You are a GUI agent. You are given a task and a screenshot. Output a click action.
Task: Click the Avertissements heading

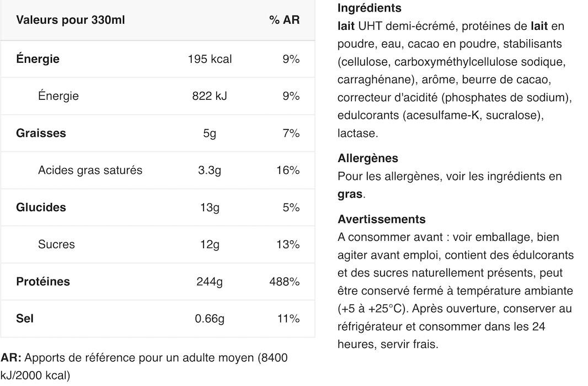(x=381, y=219)
